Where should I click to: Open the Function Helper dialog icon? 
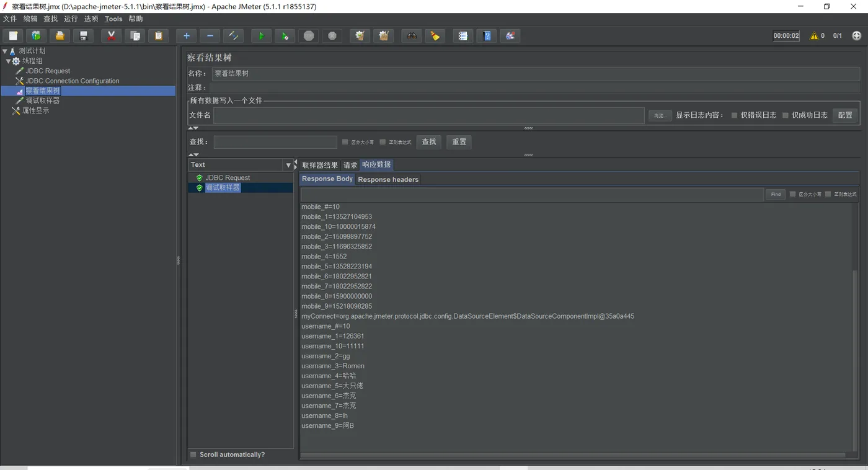point(463,36)
